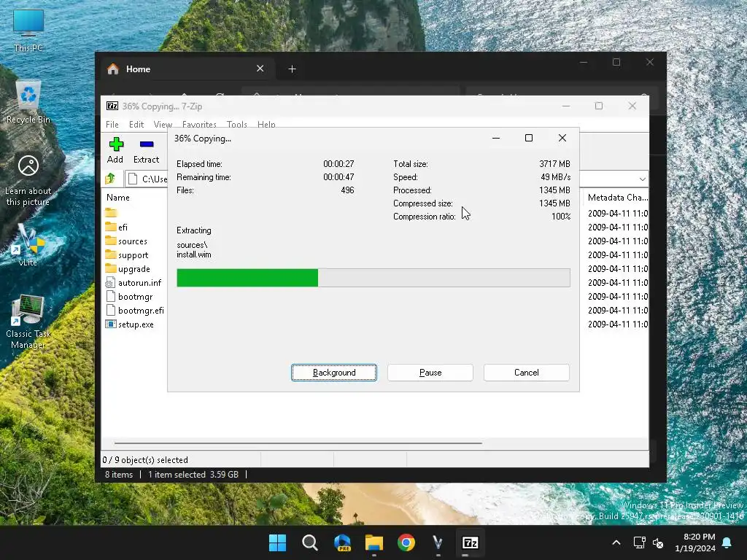Click the Extract toolbar icon in 7-Zip

pyautogui.click(x=146, y=150)
